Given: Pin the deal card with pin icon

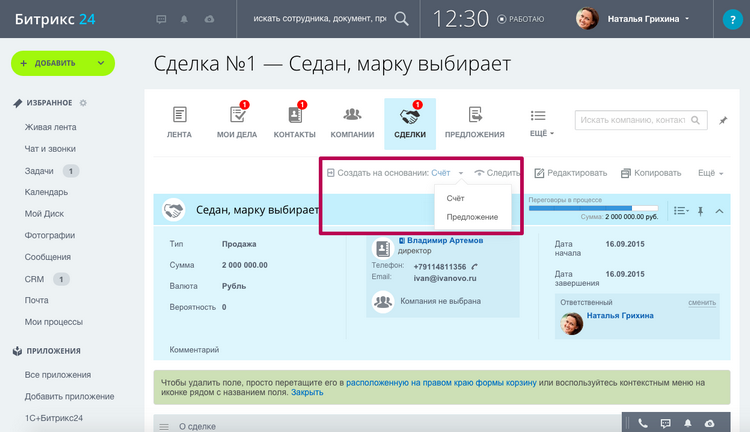Looking at the screenshot, I should [700, 211].
